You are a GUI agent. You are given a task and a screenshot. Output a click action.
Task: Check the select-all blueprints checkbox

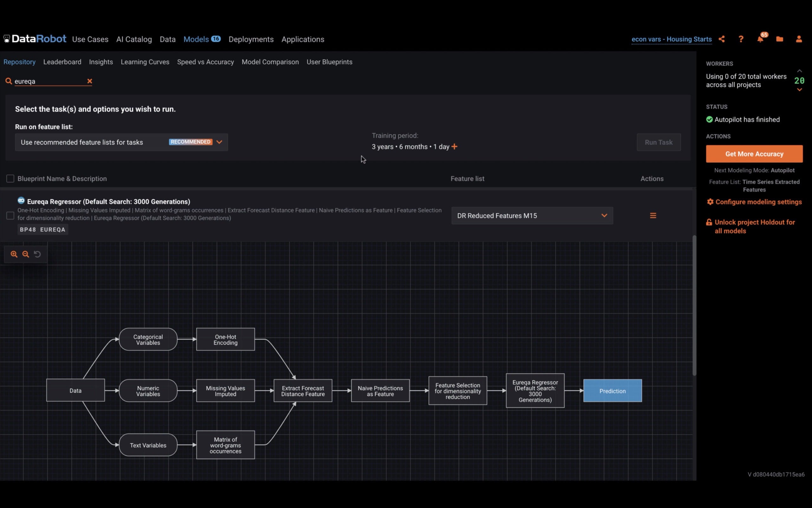(x=10, y=178)
